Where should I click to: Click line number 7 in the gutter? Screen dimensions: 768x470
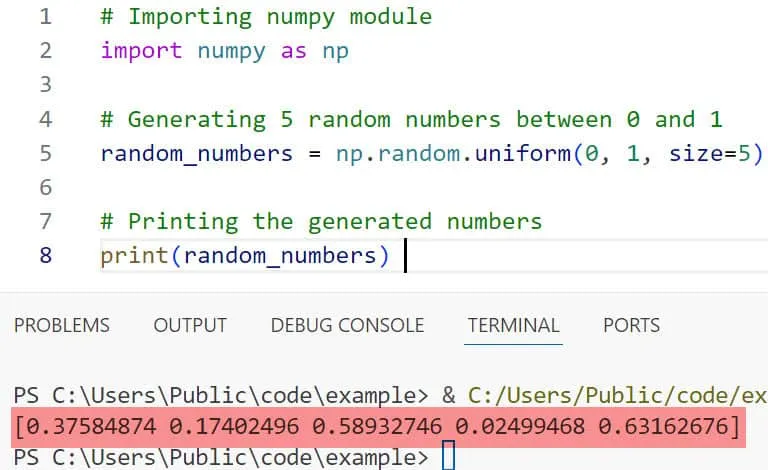coord(46,221)
